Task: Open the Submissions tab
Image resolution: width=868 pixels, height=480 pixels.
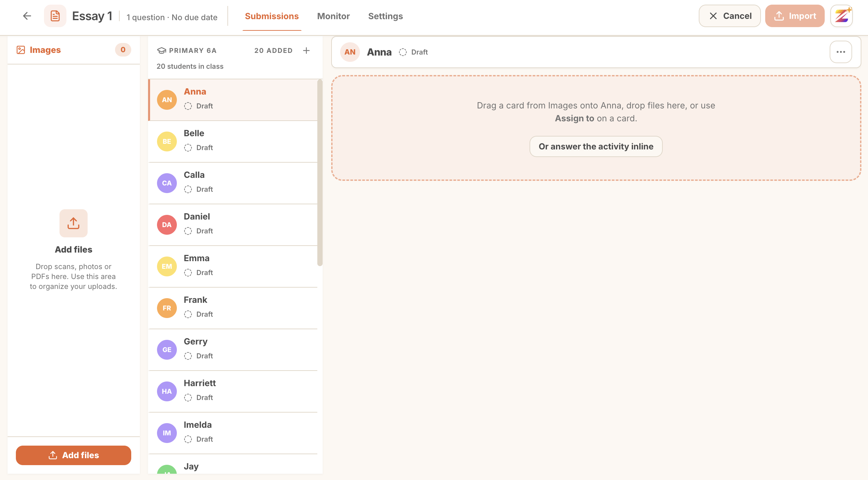Action: [272, 16]
